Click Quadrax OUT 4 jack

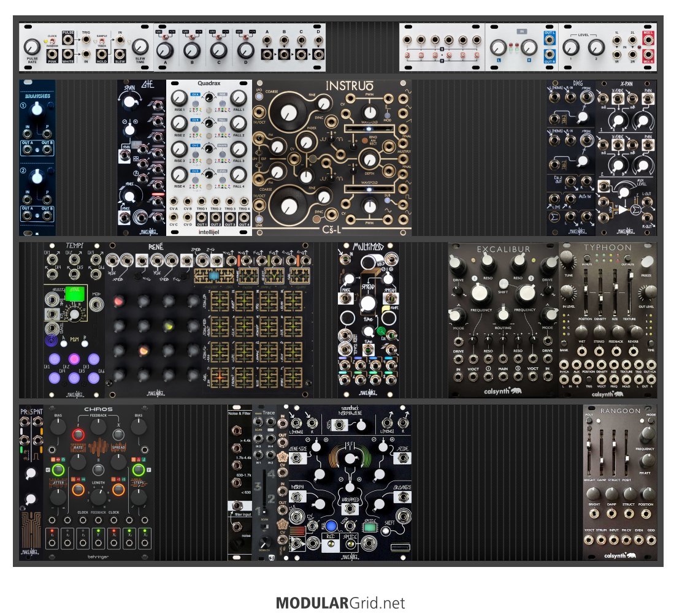(x=245, y=217)
